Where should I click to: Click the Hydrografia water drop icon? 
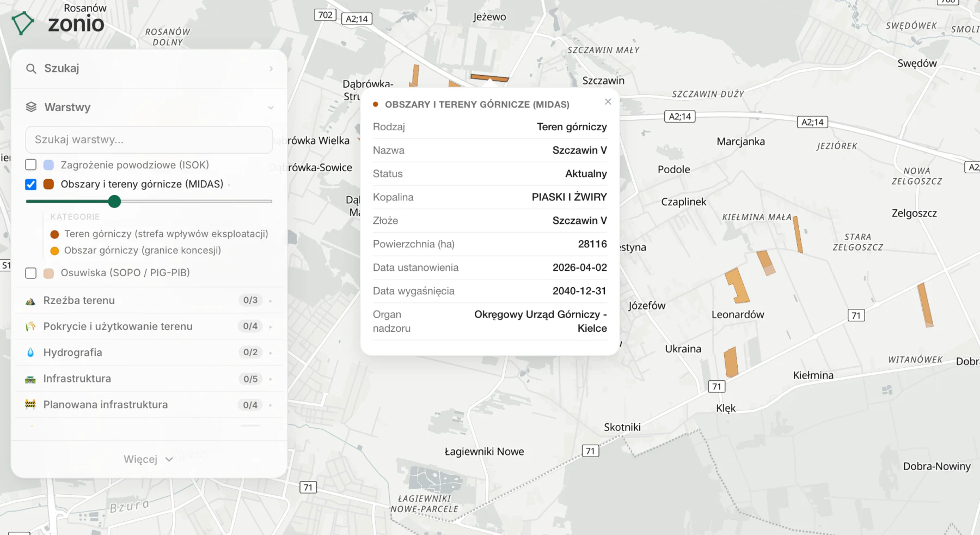pyautogui.click(x=30, y=352)
